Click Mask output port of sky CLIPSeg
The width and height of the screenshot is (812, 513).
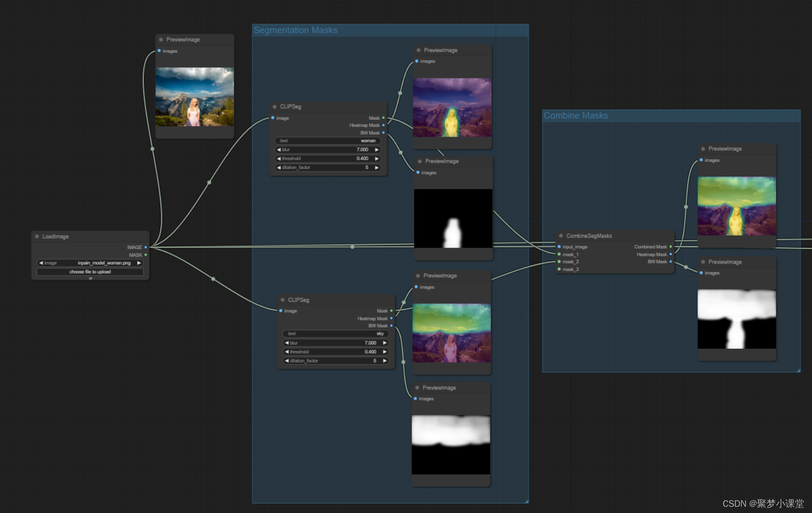pyautogui.click(x=392, y=311)
